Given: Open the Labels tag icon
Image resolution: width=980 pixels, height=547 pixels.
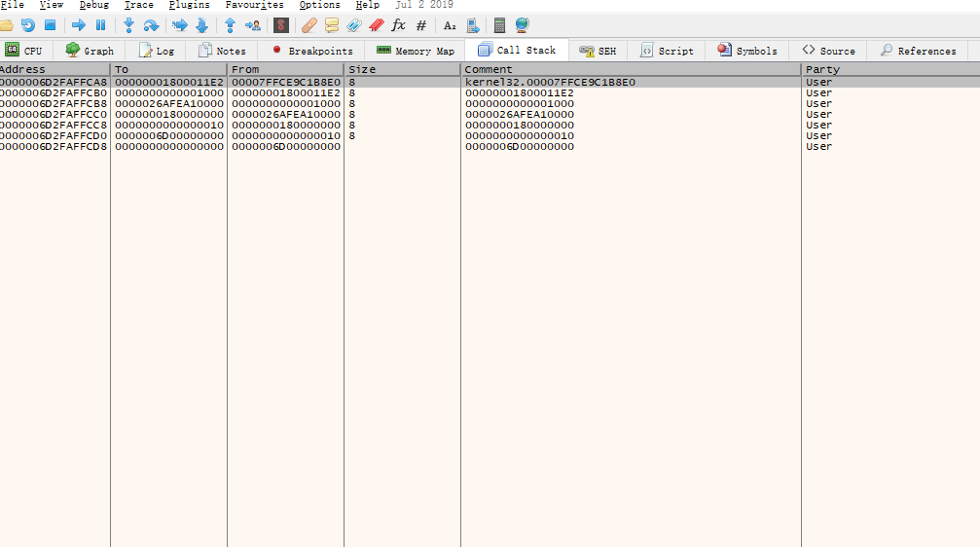Looking at the screenshot, I should (x=353, y=25).
